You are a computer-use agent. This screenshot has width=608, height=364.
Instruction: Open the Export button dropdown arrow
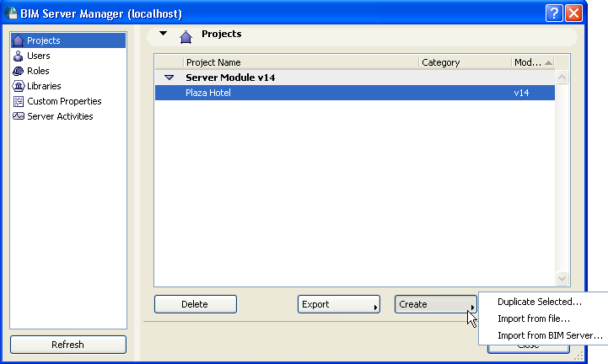[x=375, y=308]
